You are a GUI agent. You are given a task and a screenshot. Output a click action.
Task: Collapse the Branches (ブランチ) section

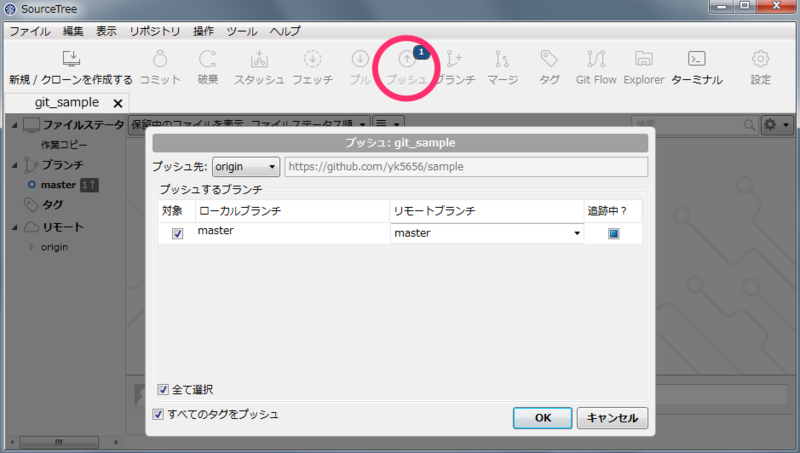pos(14,165)
